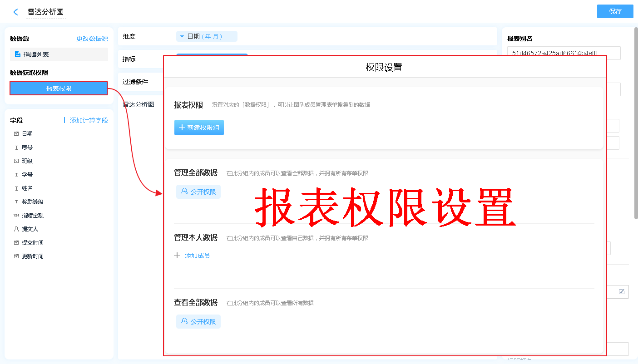This screenshot has height=364, width=638.
Task: Click the back arrow icon
Action: pos(16,12)
